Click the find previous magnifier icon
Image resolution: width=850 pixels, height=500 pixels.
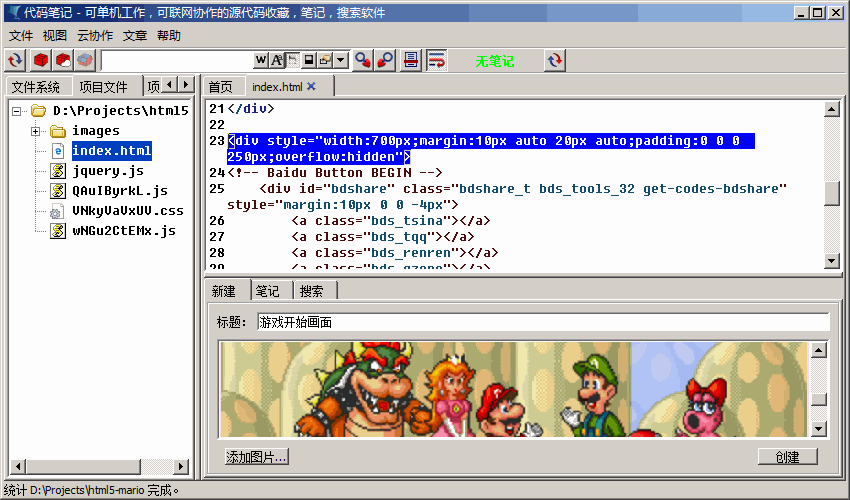(x=385, y=60)
